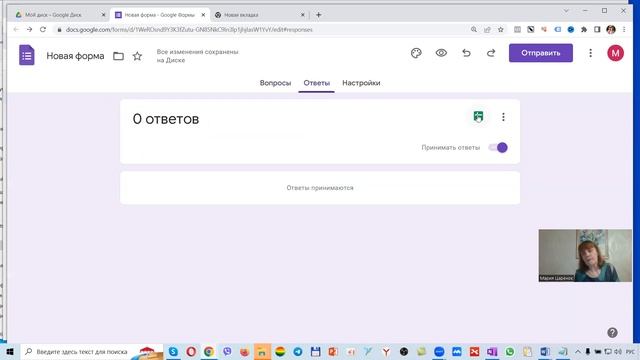Open the Chrome profile picture
Image resolution: width=640 pixels, height=360 pixels.
[611, 29]
